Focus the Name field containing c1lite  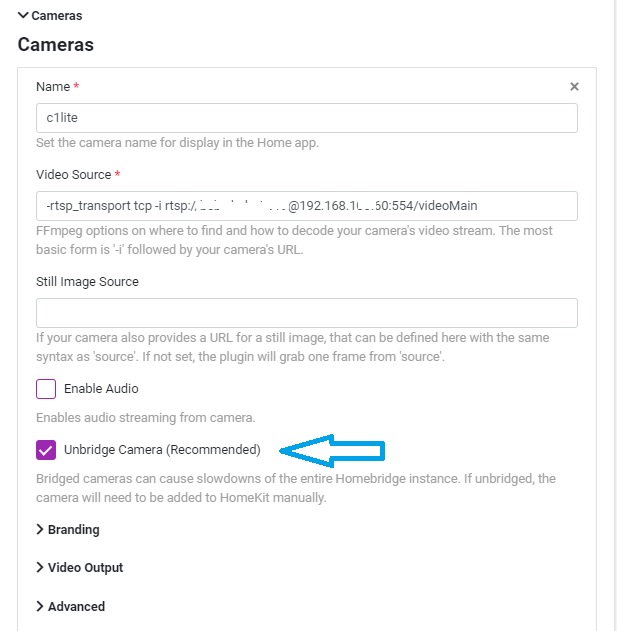pos(306,118)
